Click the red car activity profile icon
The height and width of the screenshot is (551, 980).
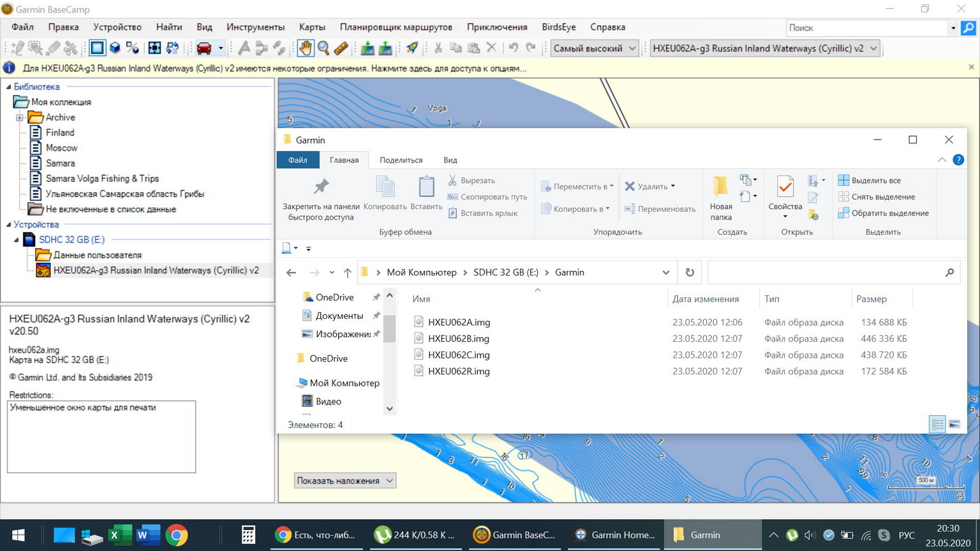[204, 48]
